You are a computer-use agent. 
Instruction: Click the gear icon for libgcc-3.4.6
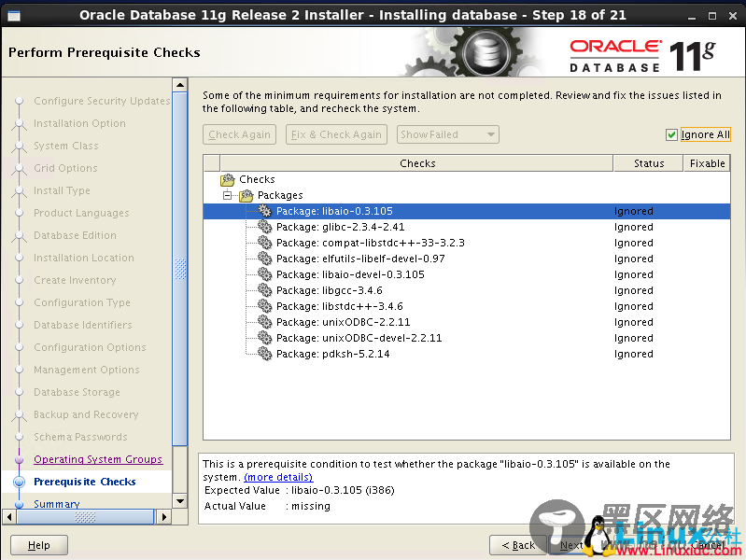(264, 290)
